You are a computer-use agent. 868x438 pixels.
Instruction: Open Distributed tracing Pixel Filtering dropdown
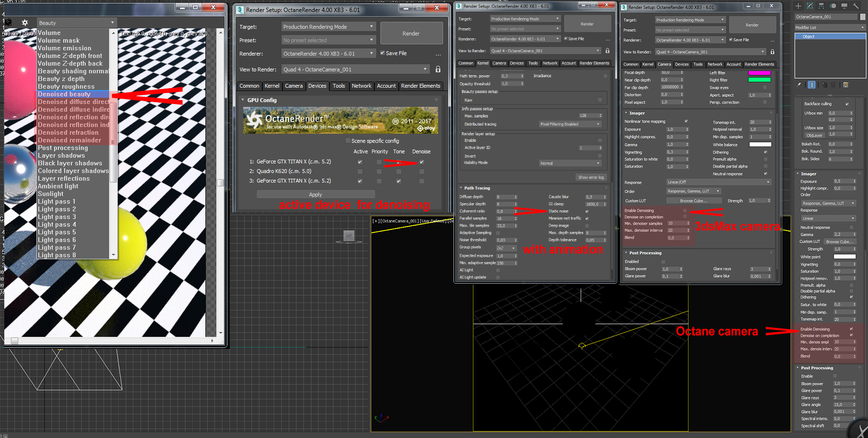click(x=570, y=124)
